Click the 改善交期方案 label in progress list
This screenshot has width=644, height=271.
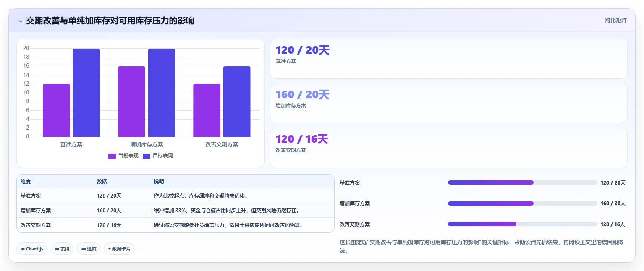click(355, 224)
